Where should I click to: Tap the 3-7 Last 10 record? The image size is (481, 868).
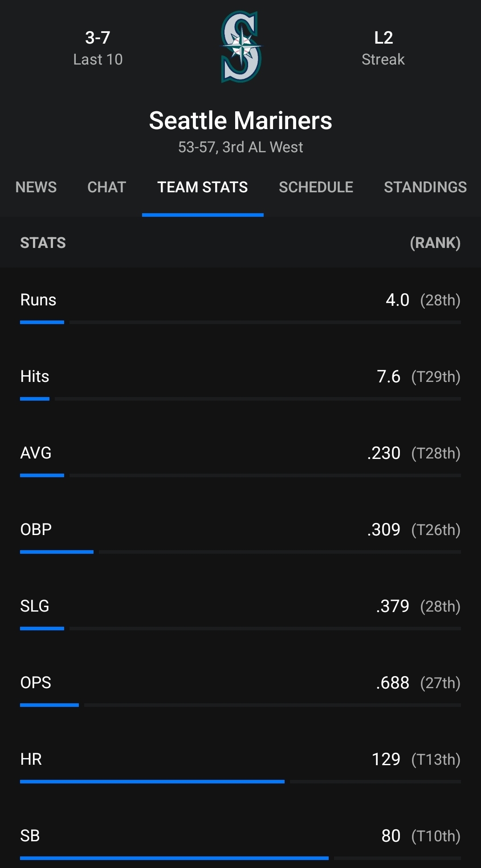98,48
